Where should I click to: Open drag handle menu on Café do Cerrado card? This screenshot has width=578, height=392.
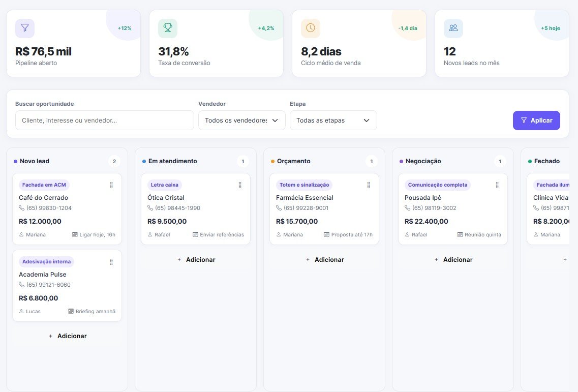111,185
